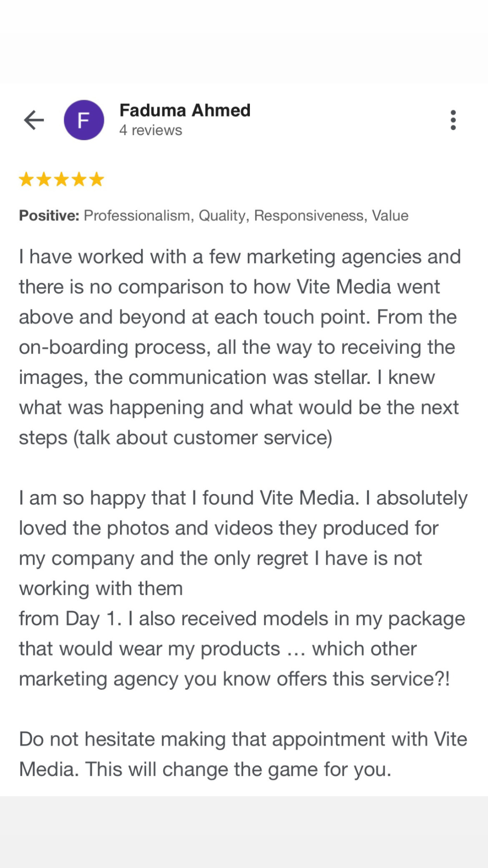
Task: Tap the "Value" attribute word
Action: [x=390, y=216]
